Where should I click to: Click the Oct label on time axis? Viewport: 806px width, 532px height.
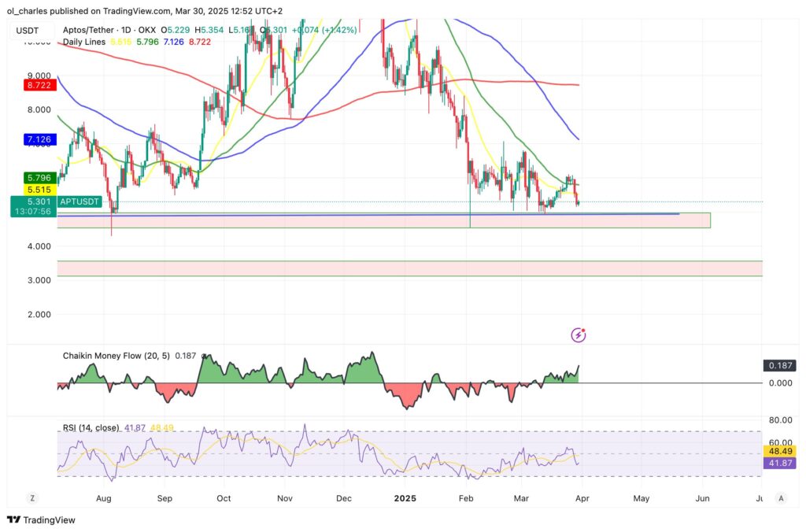[224, 498]
